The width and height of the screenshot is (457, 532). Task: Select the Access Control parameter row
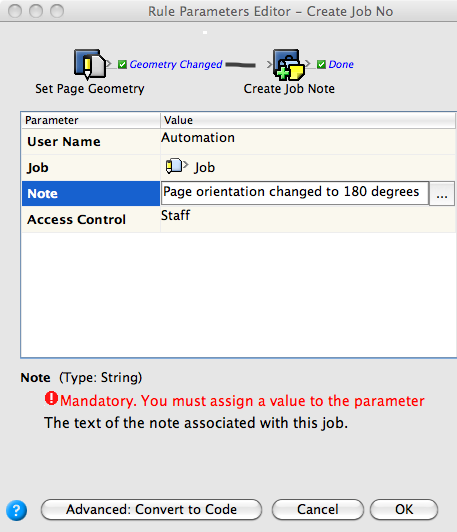click(239, 220)
